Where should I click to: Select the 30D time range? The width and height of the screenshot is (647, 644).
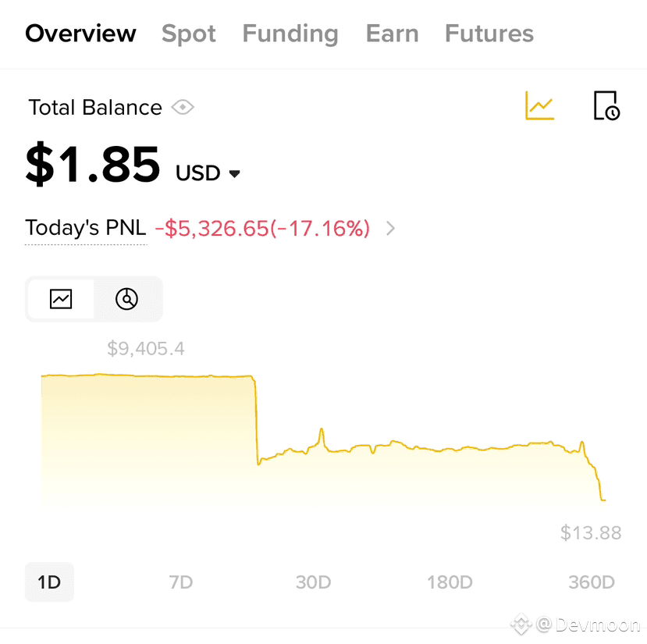[313, 582]
